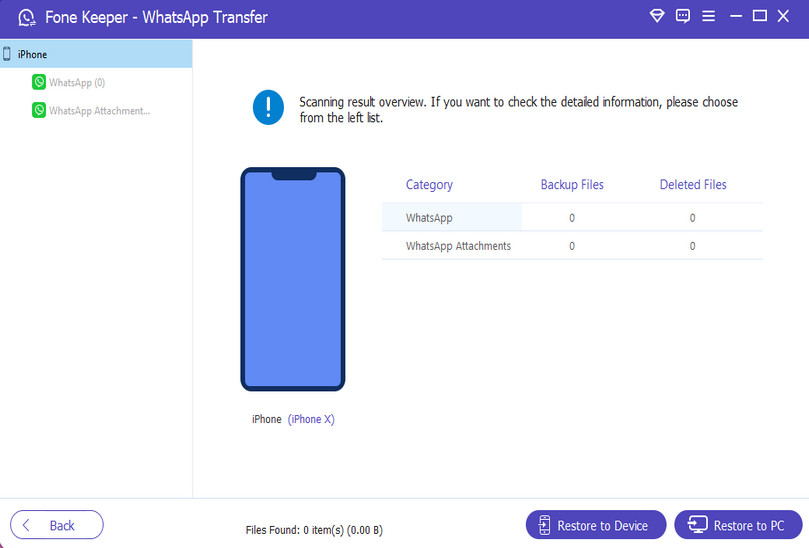Click the iPhone device icon in sidebar
This screenshot has height=548, width=809.
click(7, 54)
